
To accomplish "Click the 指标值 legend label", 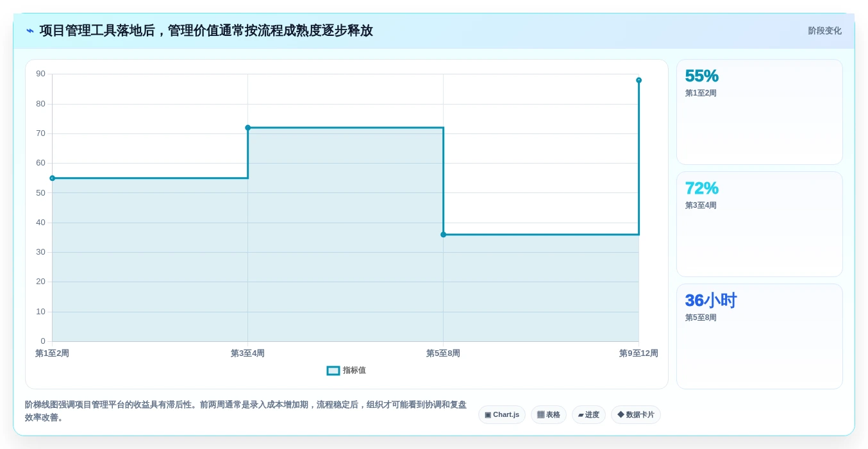I will 355,371.
